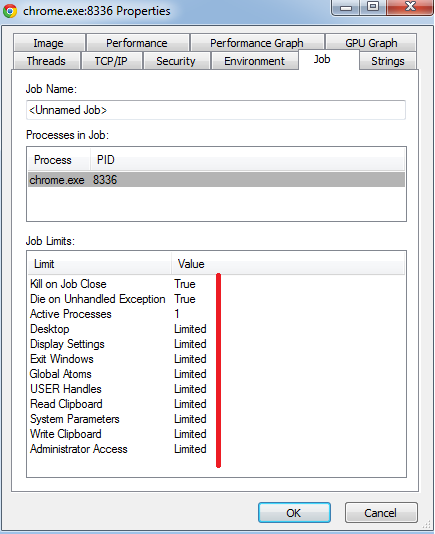Select the Administrator Access limit row

pos(216,449)
